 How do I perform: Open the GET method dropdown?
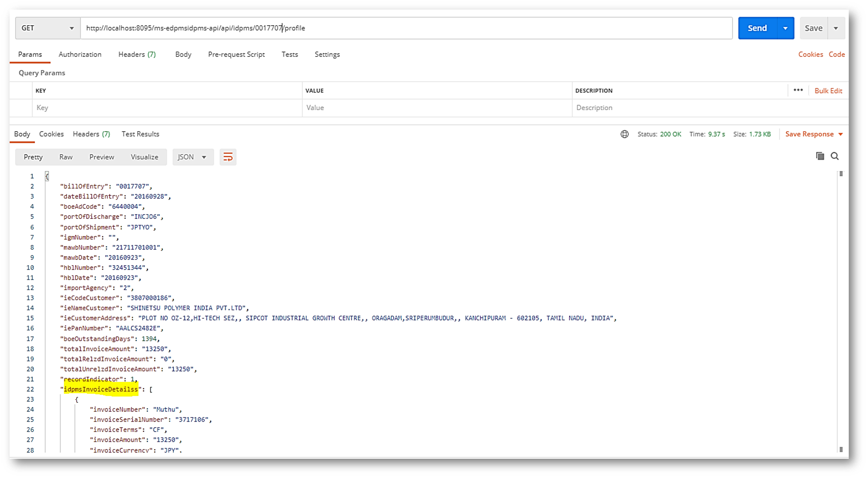[x=47, y=28]
